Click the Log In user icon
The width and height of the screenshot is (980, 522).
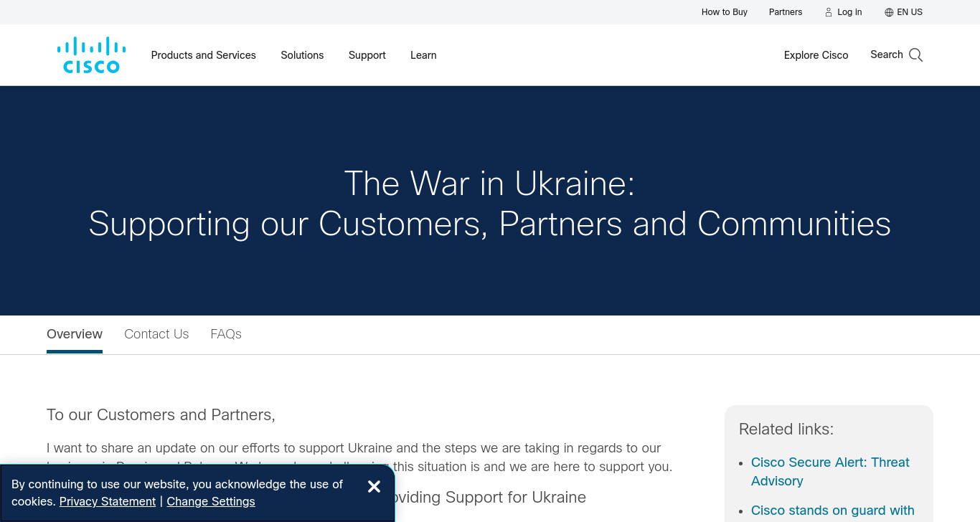(829, 12)
